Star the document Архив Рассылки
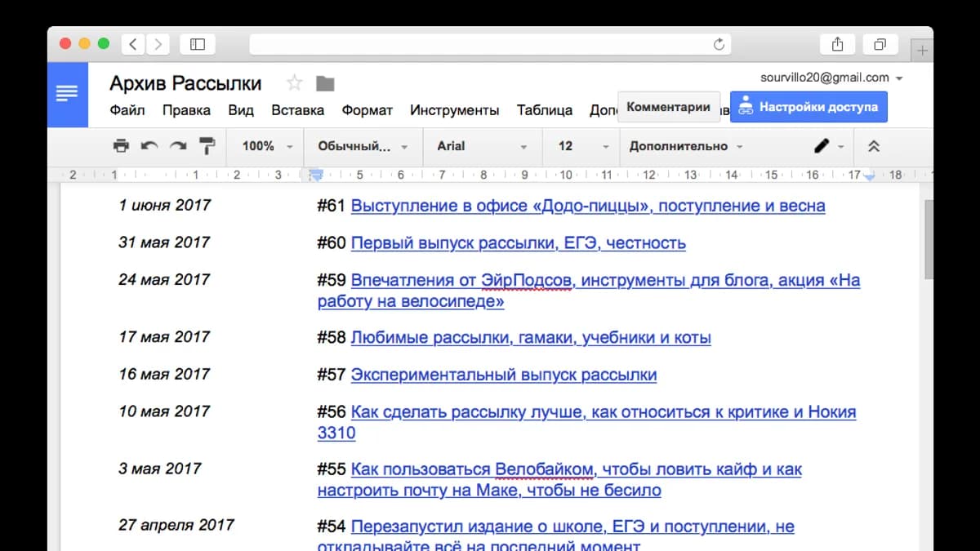This screenshot has height=551, width=980. click(295, 83)
